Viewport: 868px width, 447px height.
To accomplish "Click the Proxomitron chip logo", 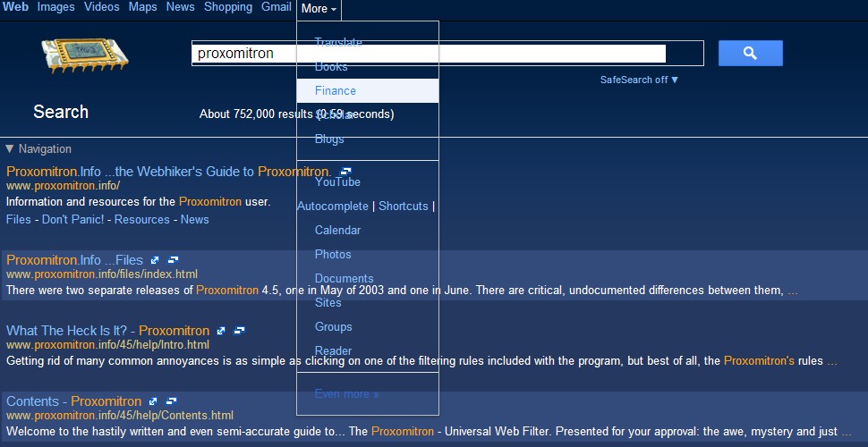I will coord(85,56).
